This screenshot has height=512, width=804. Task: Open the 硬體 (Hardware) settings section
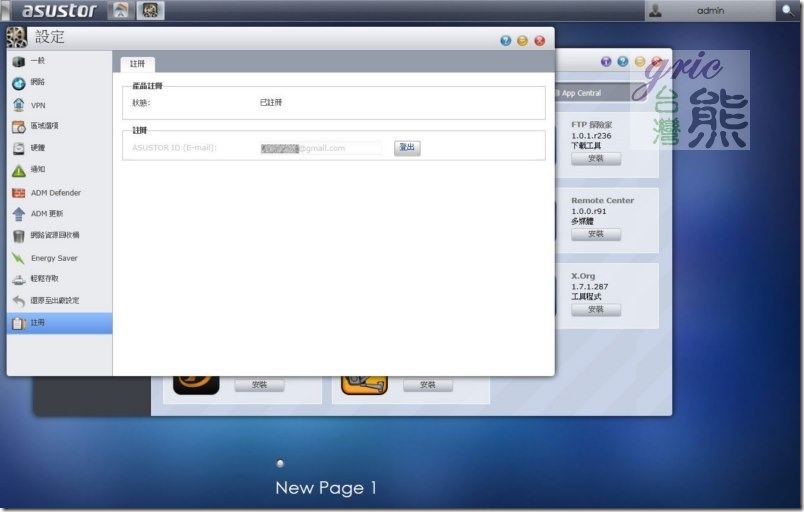tap(59, 148)
